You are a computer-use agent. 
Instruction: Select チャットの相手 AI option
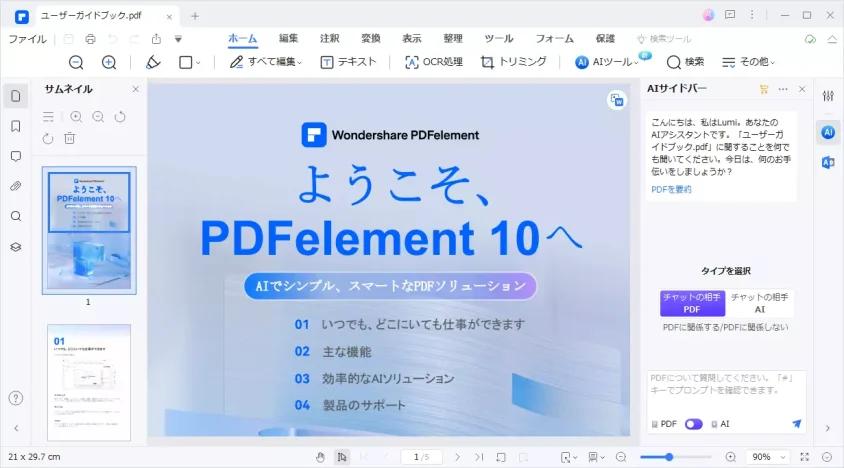click(x=759, y=303)
